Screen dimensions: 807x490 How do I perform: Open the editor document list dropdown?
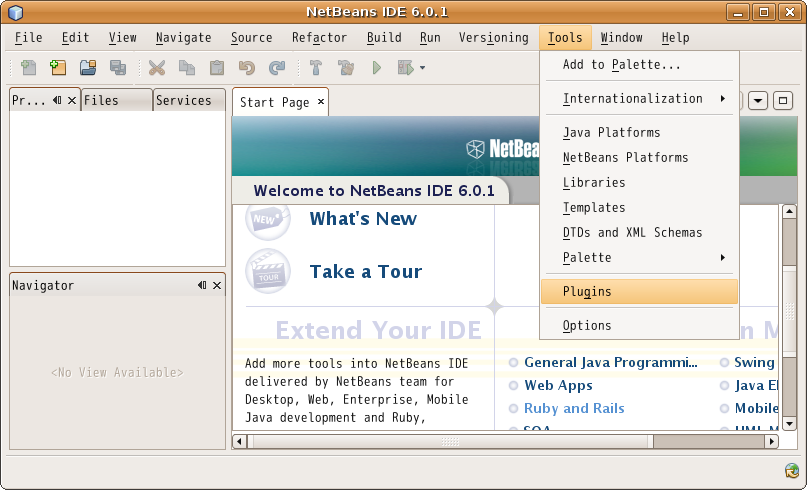pyautogui.click(x=758, y=101)
